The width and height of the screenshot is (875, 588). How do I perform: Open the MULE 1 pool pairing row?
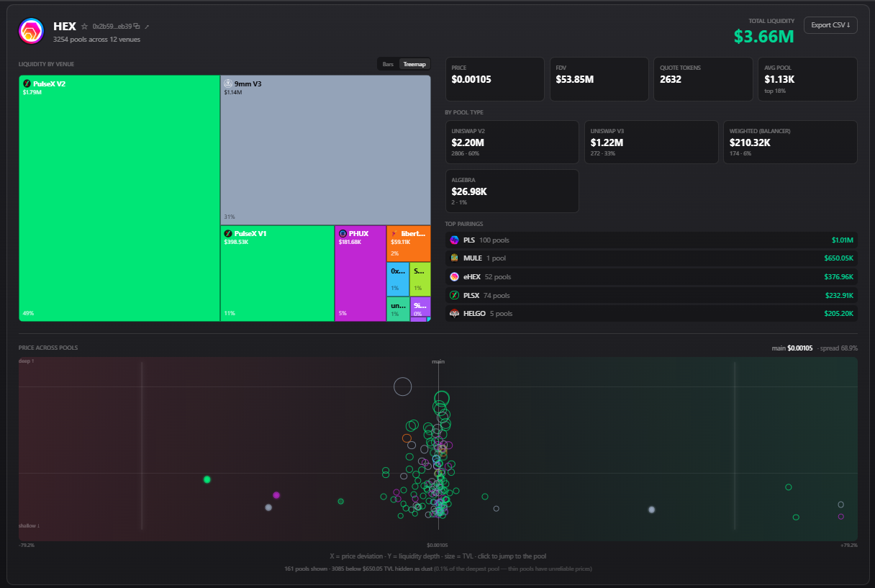651,258
